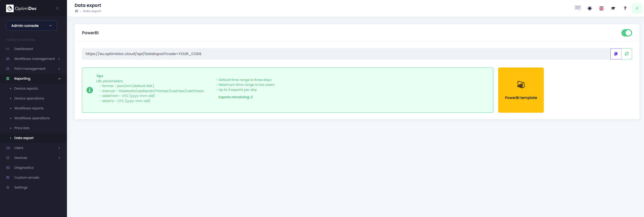The width and height of the screenshot is (644, 217).
Task: Open the Admin console dropdown
Action: (31, 26)
